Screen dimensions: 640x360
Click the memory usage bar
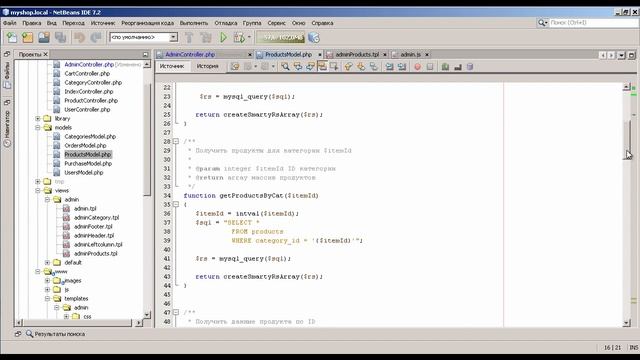281,38
